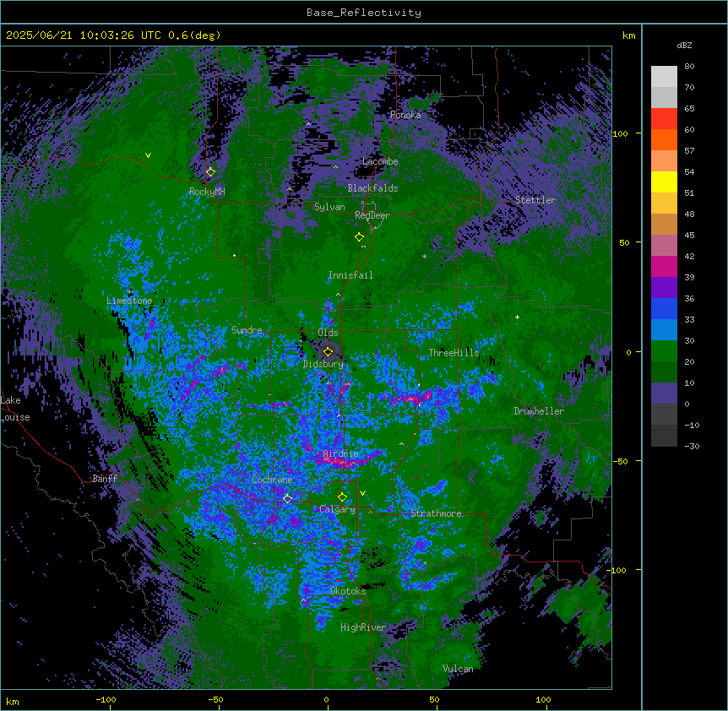Click the Ponoka town label
This screenshot has width=728, height=711.
click(x=405, y=115)
